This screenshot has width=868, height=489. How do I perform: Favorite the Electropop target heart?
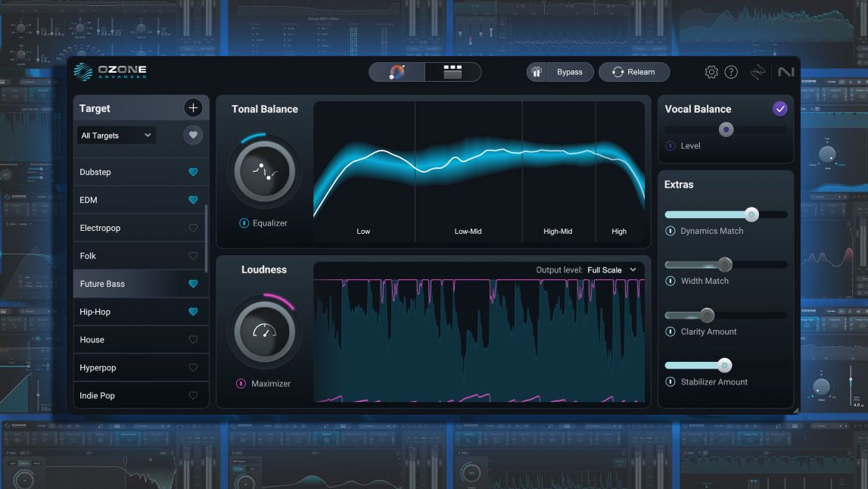(192, 227)
